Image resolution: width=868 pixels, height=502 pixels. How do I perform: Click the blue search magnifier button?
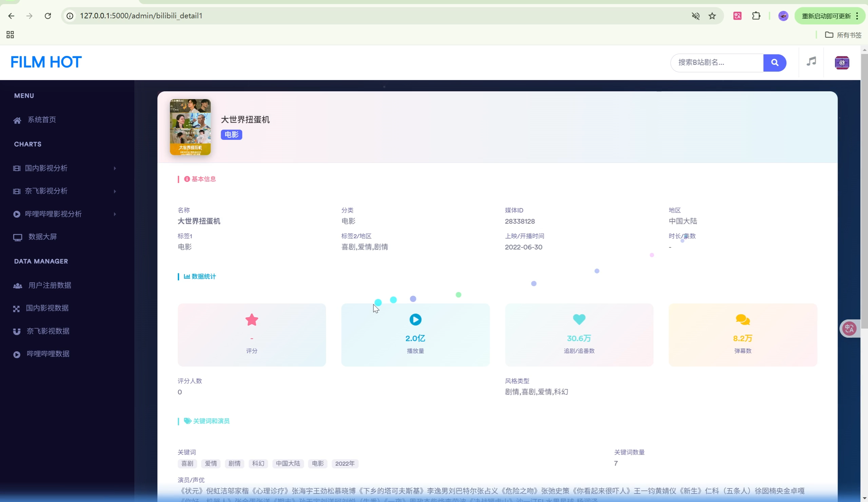point(774,62)
